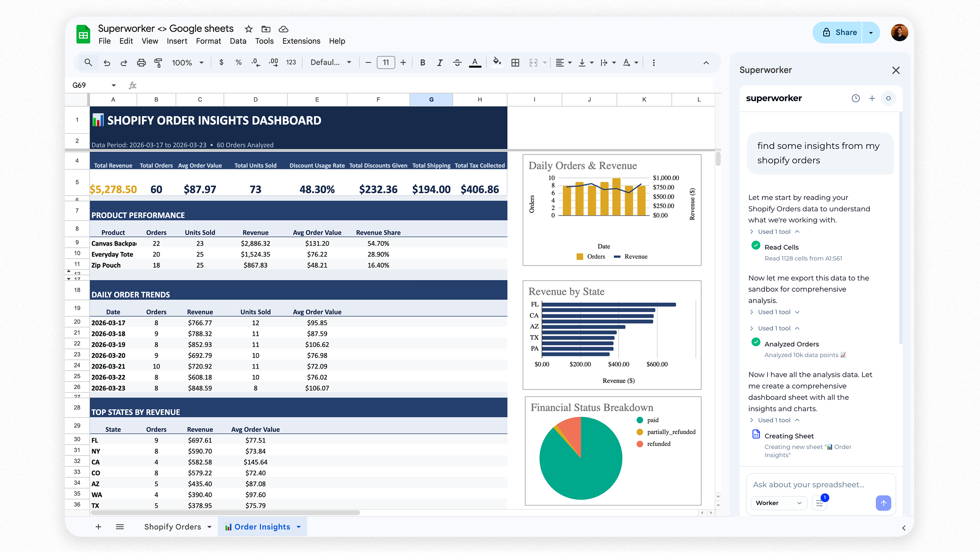Open the Worker mode dropdown
Image resolution: width=980 pixels, height=559 pixels.
point(778,503)
